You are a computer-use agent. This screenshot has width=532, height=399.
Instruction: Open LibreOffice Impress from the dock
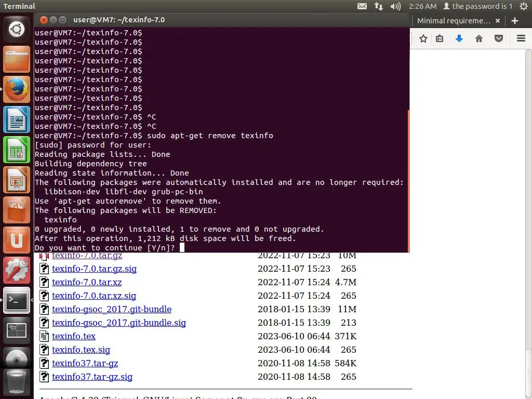pyautogui.click(x=17, y=180)
